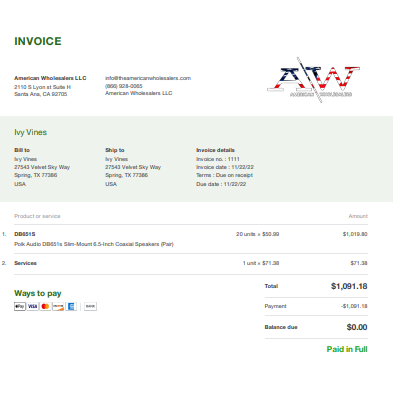Click the Services line item

(25, 263)
